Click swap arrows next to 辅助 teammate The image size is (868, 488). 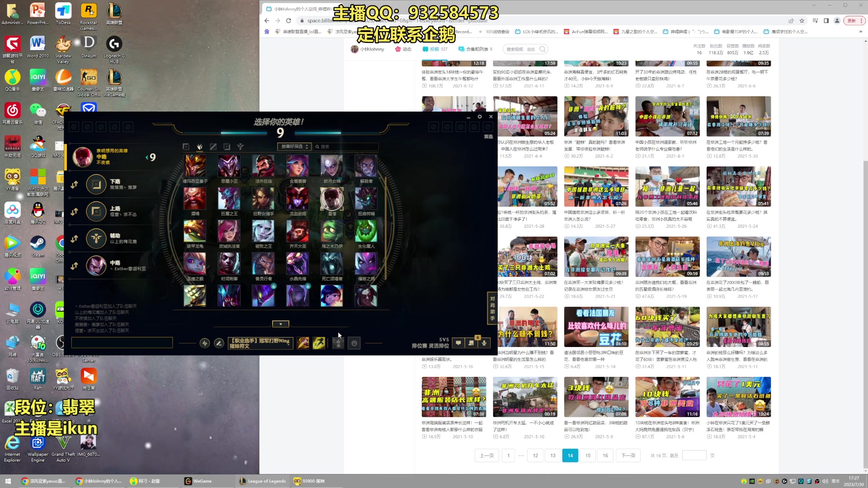coord(75,239)
